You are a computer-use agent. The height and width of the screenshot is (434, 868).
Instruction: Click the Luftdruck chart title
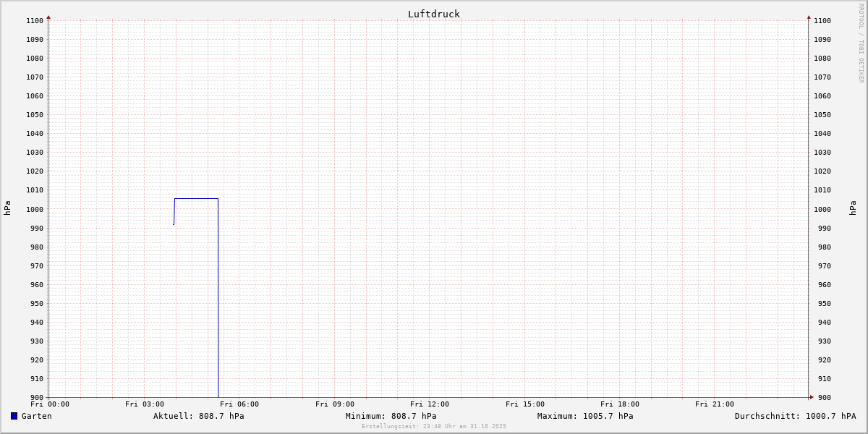click(x=433, y=14)
